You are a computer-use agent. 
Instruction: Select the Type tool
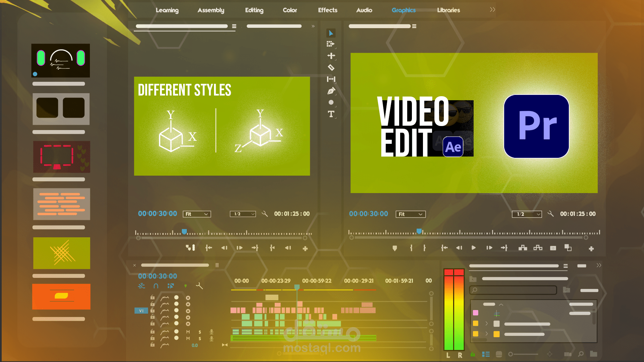[x=331, y=114]
